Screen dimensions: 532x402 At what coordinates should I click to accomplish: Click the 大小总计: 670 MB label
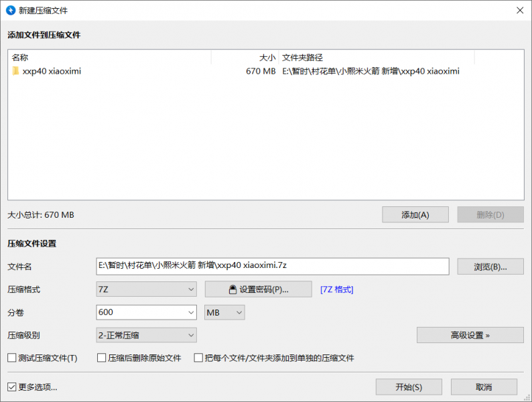(x=41, y=215)
